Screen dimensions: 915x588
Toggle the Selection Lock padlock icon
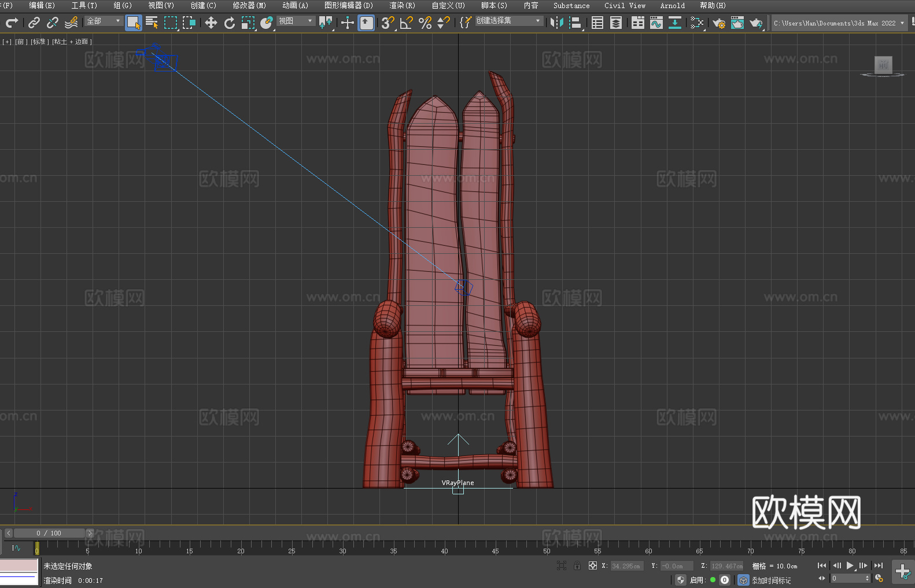coord(577,565)
